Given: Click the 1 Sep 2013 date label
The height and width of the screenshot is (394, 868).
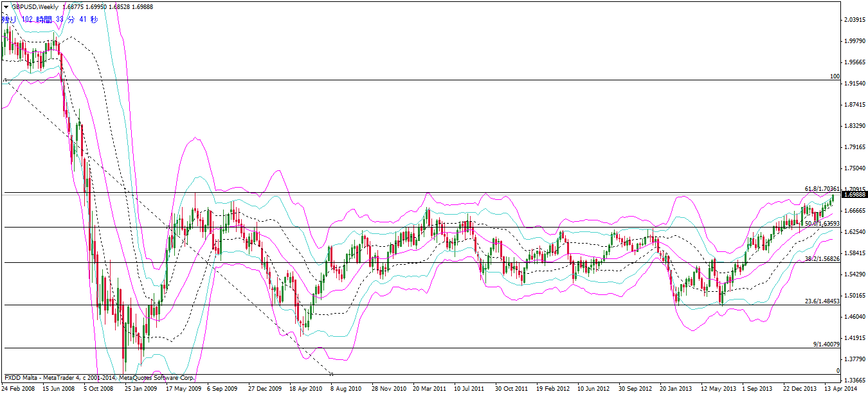Looking at the screenshot, I should click(757, 389).
